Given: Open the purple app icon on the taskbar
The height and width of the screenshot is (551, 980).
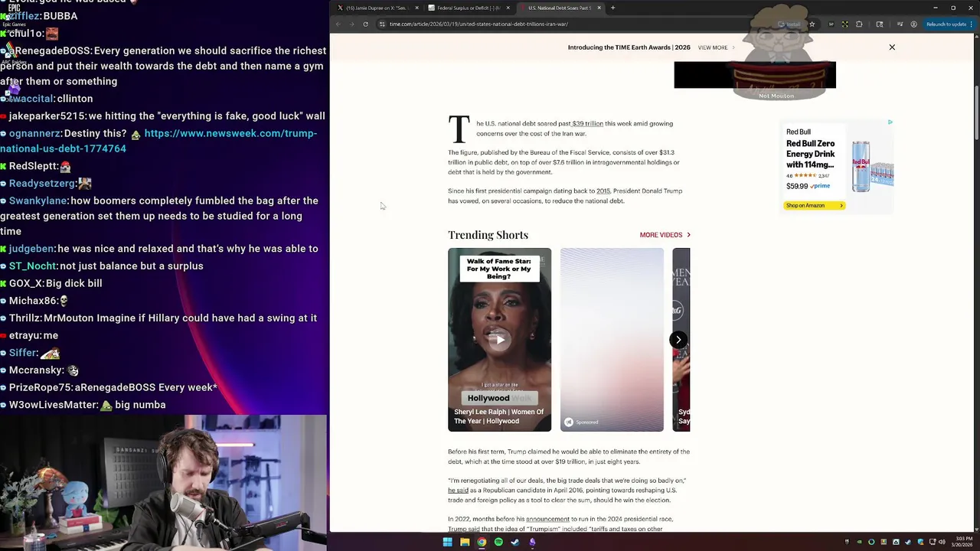Looking at the screenshot, I should pyautogui.click(x=532, y=542).
